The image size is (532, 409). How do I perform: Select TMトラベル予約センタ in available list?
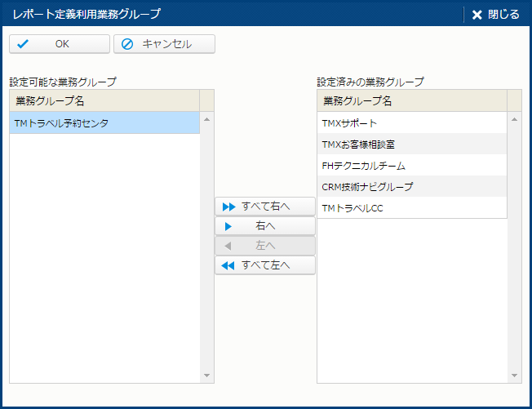[104, 123]
